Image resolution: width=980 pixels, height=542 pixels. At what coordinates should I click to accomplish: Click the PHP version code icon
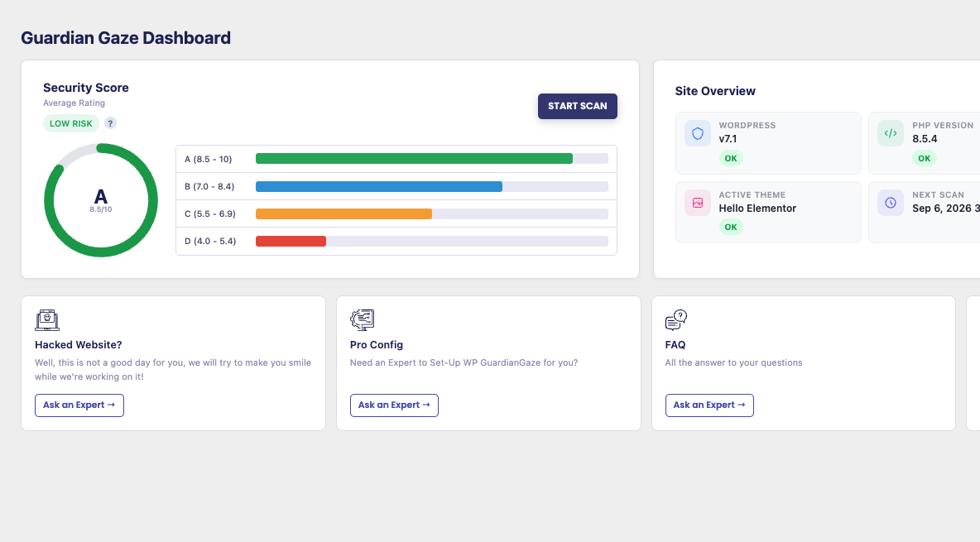tap(891, 133)
